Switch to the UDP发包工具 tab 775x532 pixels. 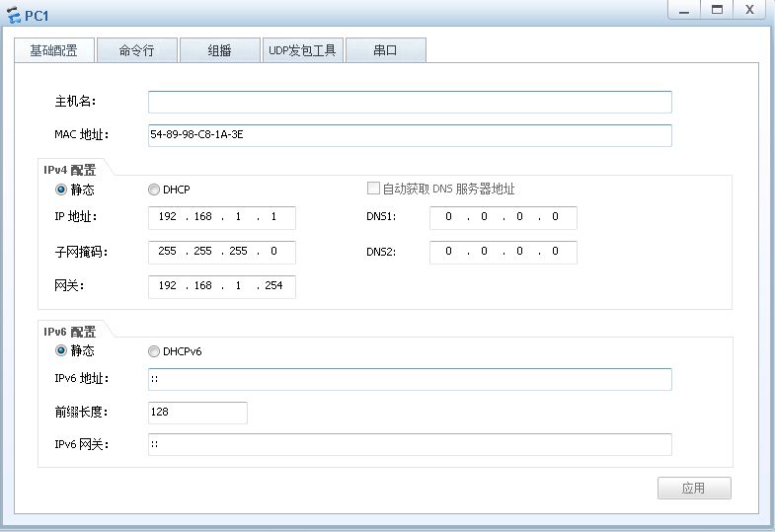(302, 50)
